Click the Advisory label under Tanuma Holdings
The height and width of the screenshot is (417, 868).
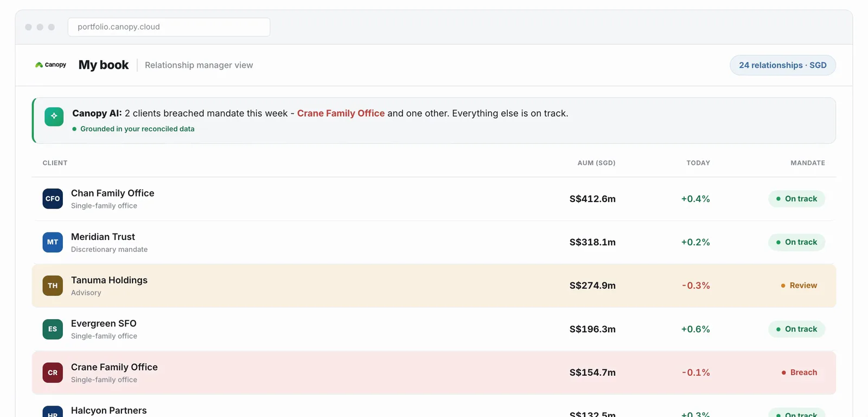(x=86, y=293)
